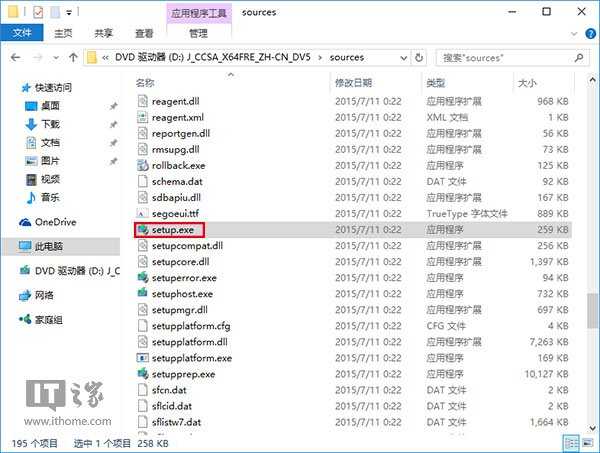Open the Desktop (桌面) folder in sidebar

click(x=42, y=106)
